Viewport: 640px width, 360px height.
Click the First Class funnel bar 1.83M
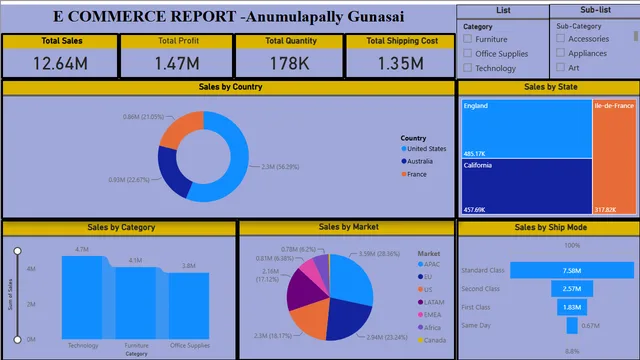(572, 307)
